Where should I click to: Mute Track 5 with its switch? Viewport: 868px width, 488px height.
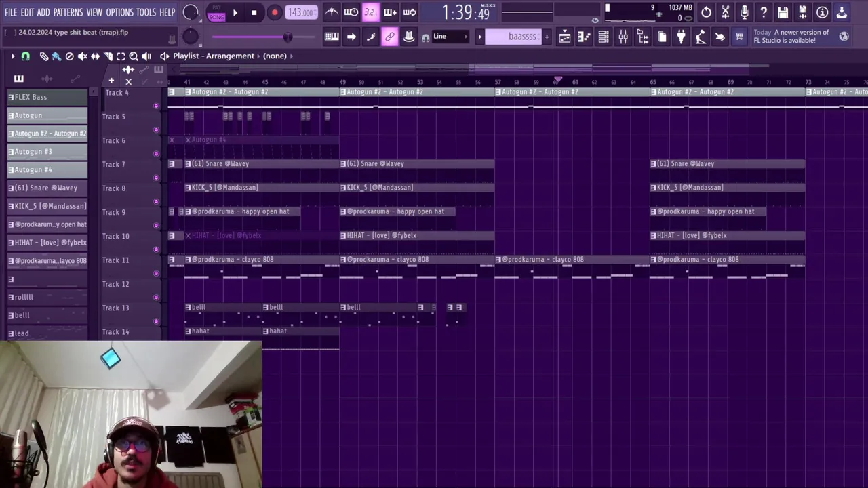pos(157,129)
